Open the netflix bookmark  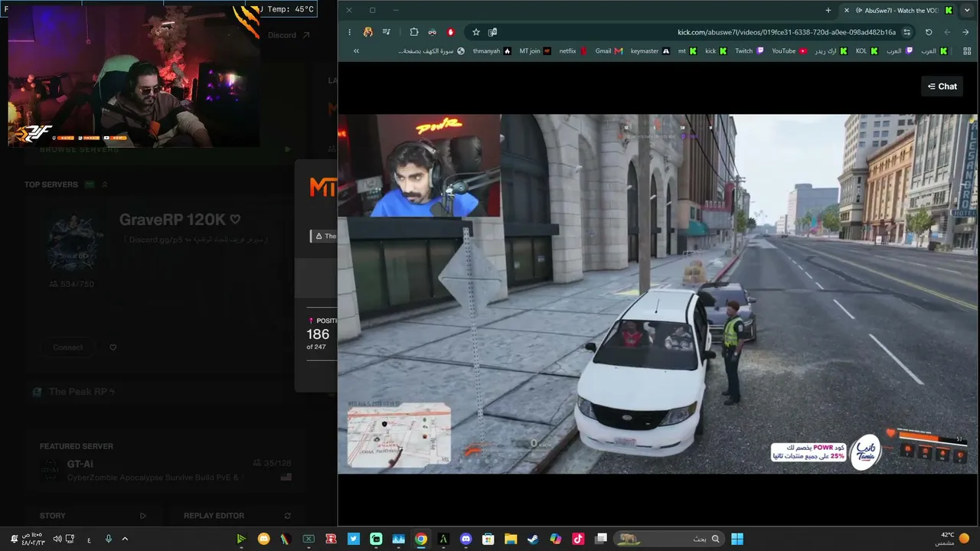573,51
